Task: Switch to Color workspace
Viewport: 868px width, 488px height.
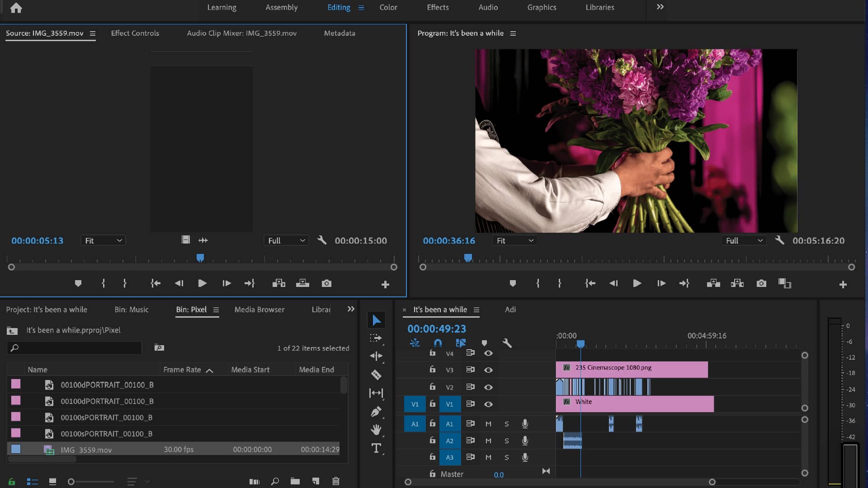Action: [388, 7]
